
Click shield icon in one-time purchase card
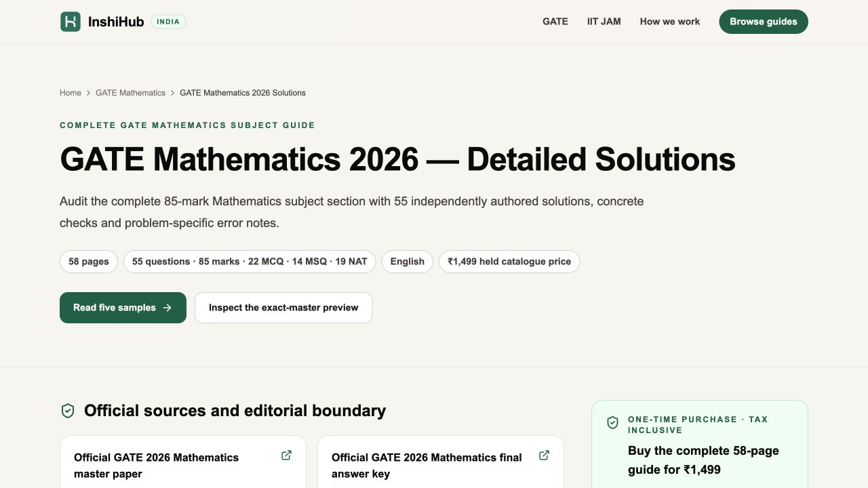[x=612, y=423]
